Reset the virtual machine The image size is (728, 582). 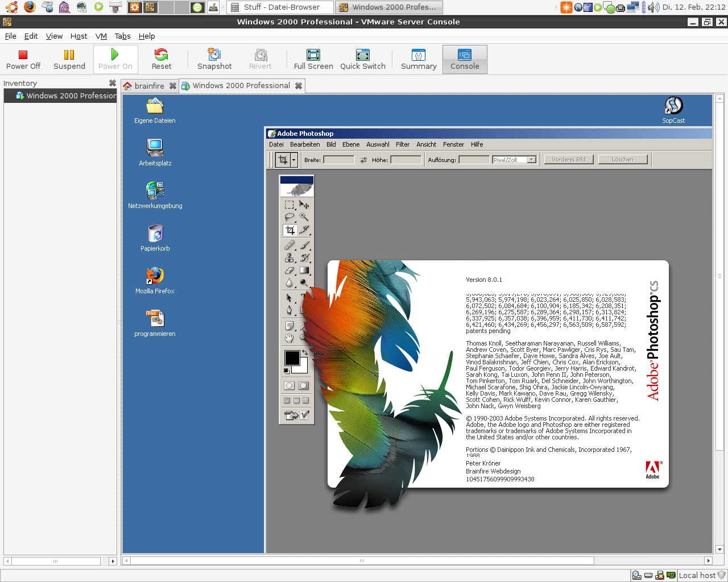point(162,60)
